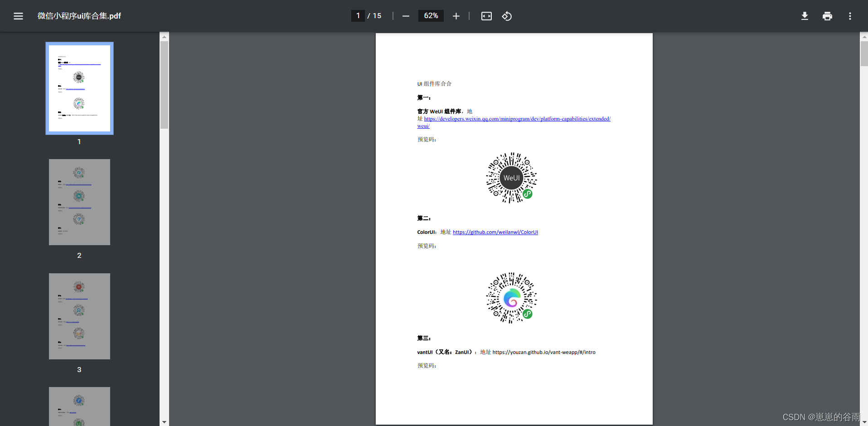This screenshot has width=868, height=426.
Task: Click the youzan.github.io vant-weapp address text
Action: pyautogui.click(x=544, y=352)
